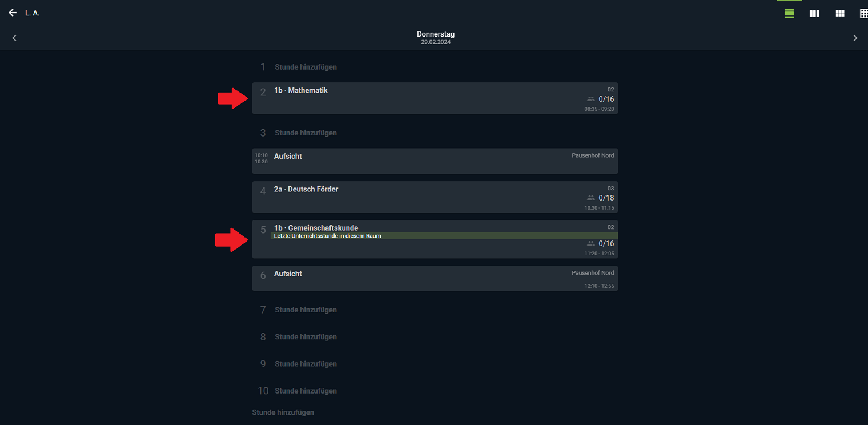Viewport: 868px width, 425px height.
Task: Add a lesson in period 1
Action: pos(306,67)
